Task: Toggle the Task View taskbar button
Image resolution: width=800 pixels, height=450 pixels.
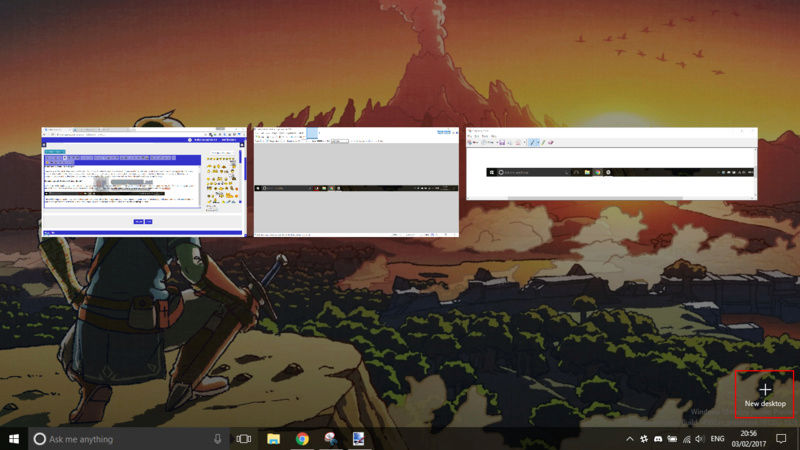Action: (243, 439)
